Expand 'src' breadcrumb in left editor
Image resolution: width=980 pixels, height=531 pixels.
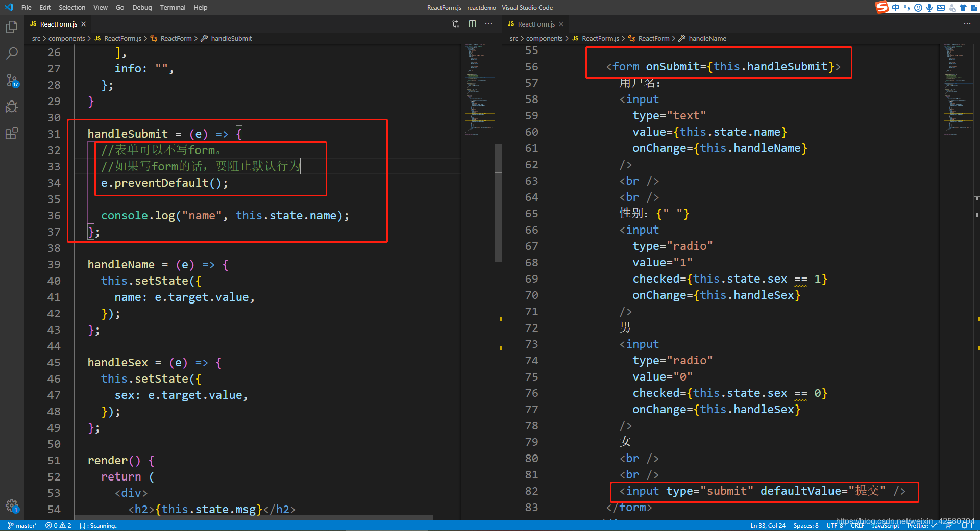pos(36,38)
